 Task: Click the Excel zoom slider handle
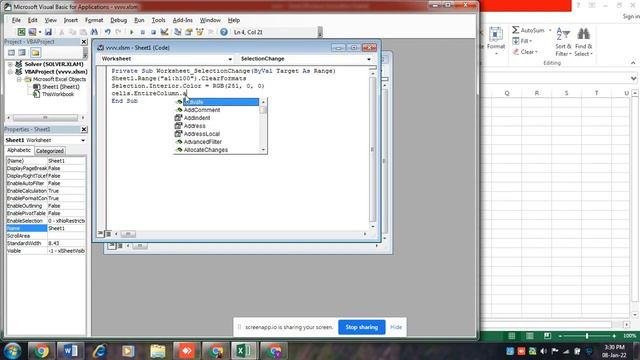(x=587, y=336)
